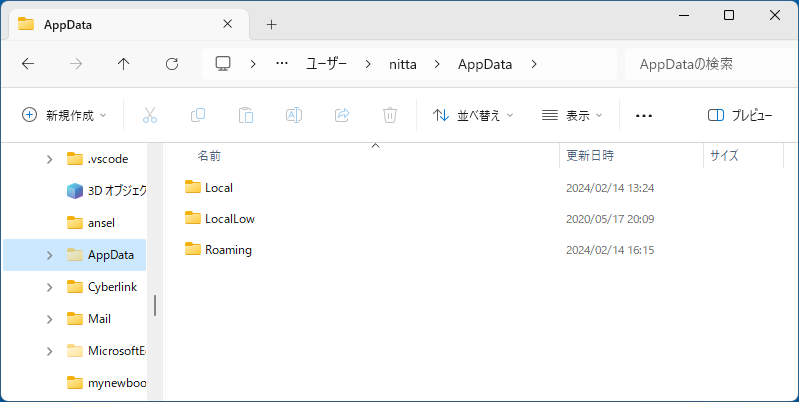Open a new tab with plus button
Screen dimensions: 799x402
[271, 24]
